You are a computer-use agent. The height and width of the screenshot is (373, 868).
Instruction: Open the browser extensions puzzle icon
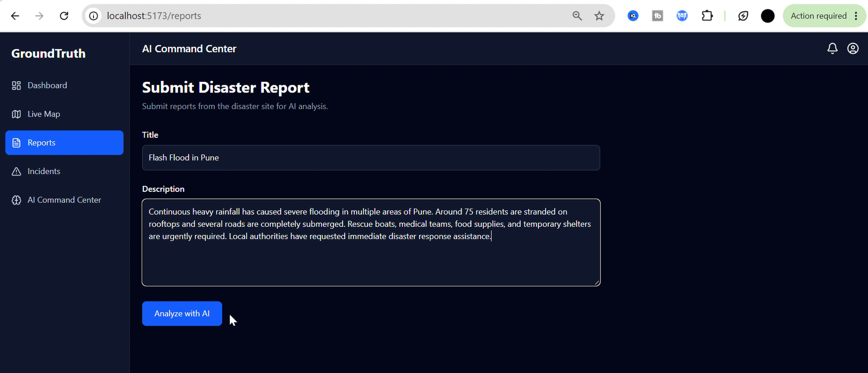(x=707, y=16)
